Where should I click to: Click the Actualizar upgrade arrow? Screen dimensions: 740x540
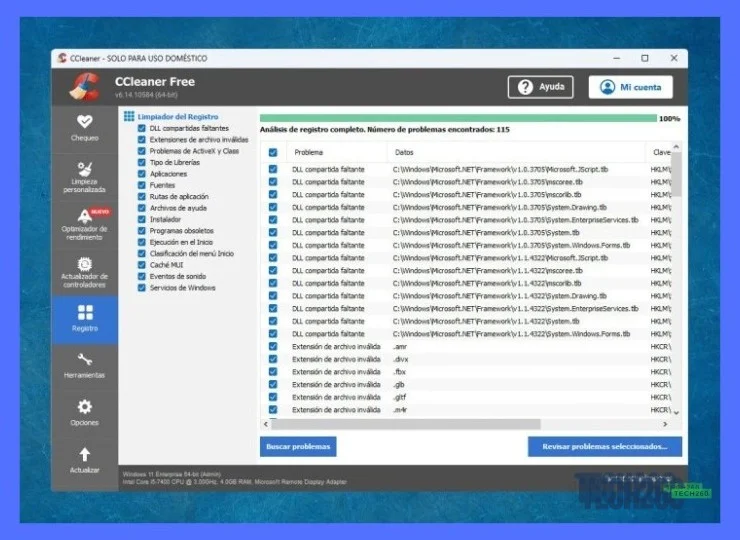coord(84,460)
